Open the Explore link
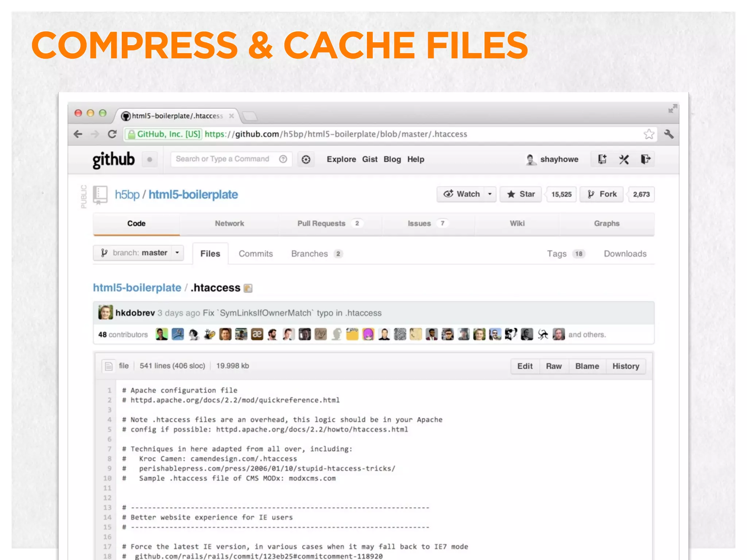This screenshot has height=560, width=747. (x=341, y=159)
